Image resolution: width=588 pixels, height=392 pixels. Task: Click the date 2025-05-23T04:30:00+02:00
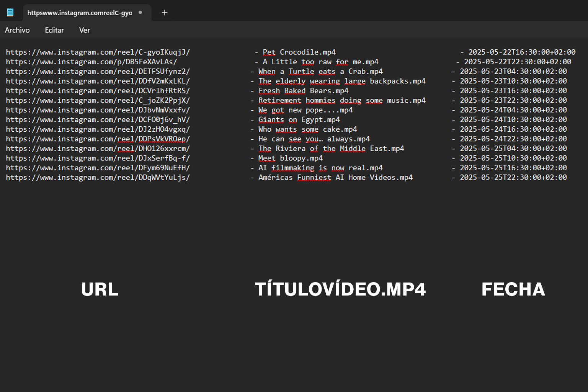(514, 72)
